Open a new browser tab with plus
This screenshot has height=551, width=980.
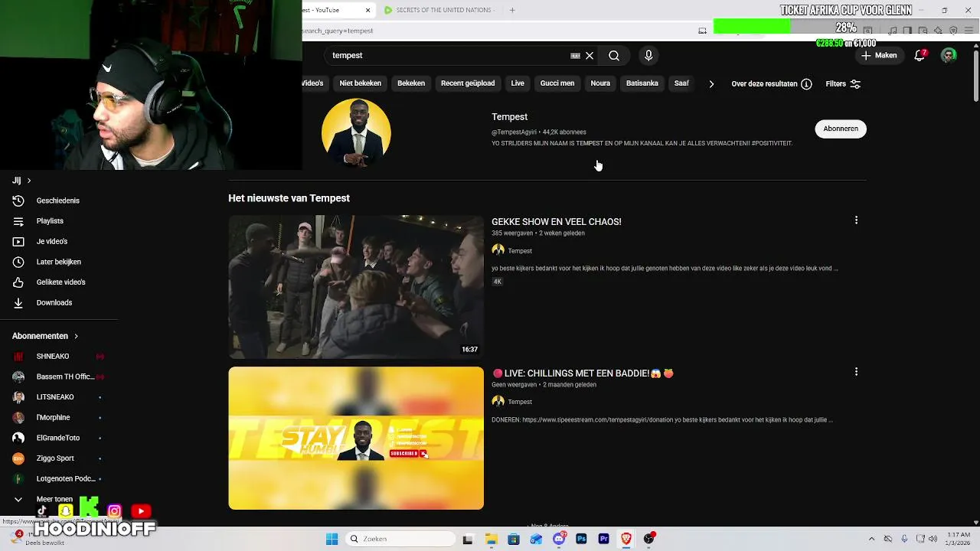[512, 10]
